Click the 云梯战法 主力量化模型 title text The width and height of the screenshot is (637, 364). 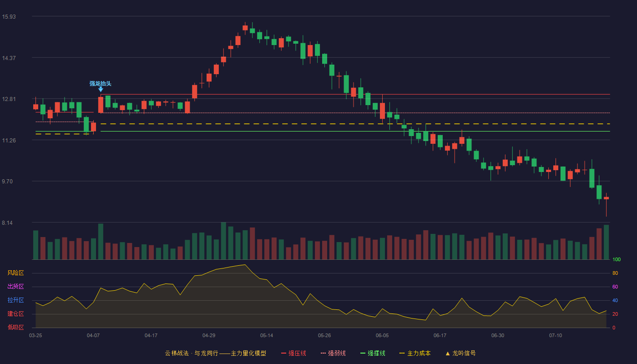coord(215,353)
